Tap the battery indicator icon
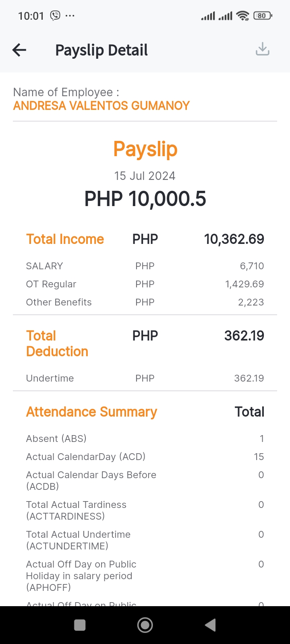This screenshot has height=644, width=290. point(263,16)
